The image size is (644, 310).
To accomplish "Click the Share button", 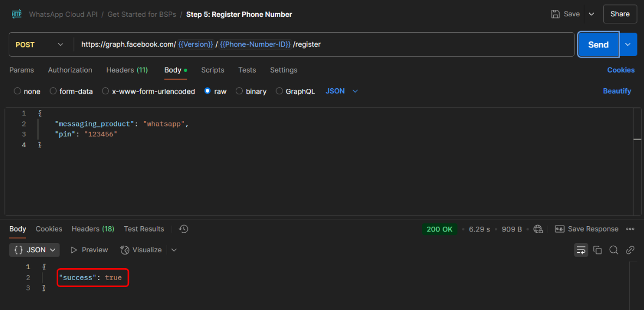I will coord(620,14).
